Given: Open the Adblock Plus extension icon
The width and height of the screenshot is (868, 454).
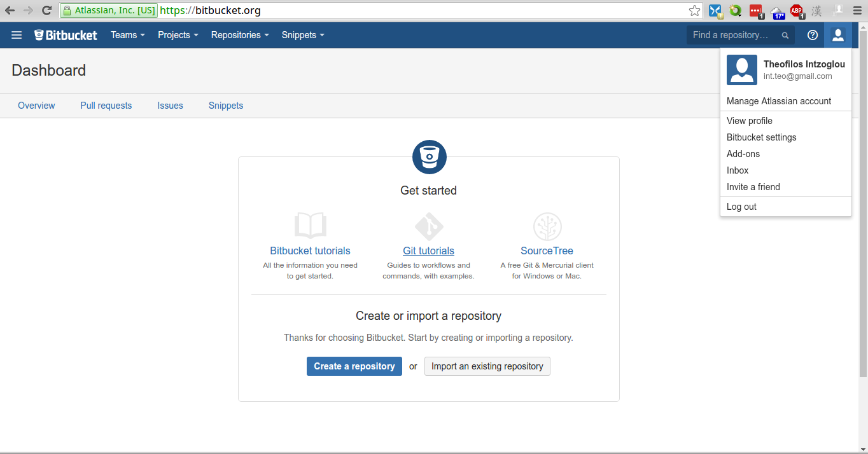Looking at the screenshot, I should pos(797,11).
